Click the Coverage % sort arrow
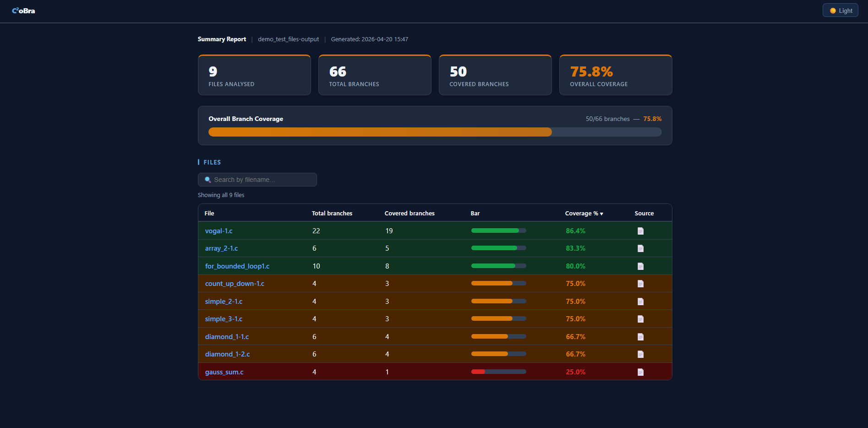Image resolution: width=868 pixels, height=428 pixels. [x=602, y=214]
